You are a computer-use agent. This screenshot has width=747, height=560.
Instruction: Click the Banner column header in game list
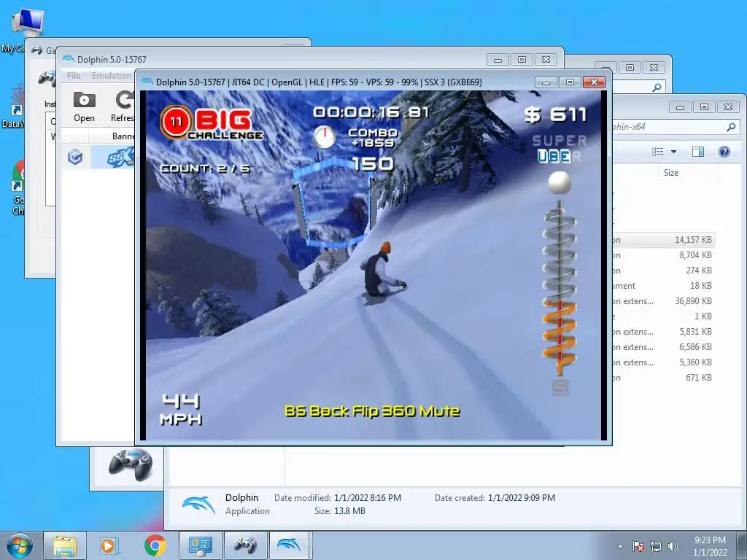tap(123, 136)
